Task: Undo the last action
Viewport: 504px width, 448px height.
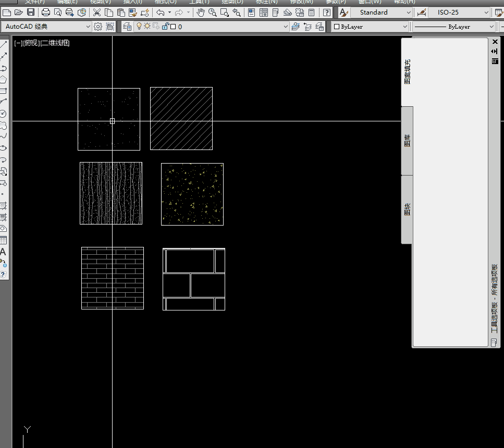Action: coord(161,13)
